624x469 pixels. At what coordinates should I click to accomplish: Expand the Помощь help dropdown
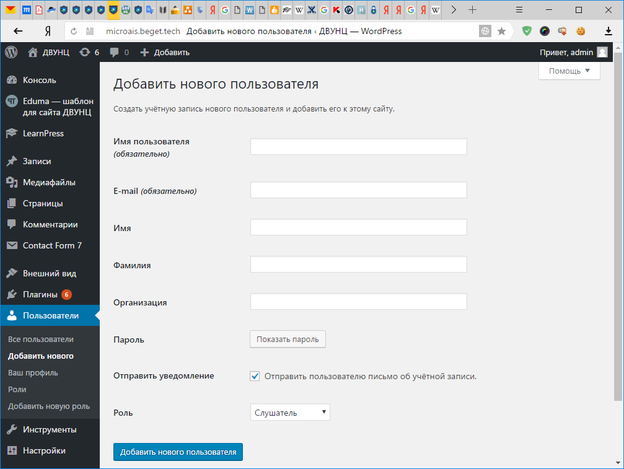[569, 71]
